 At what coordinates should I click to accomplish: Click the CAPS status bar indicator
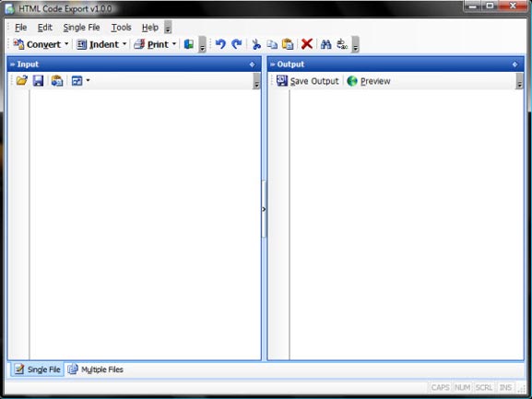coord(441,387)
